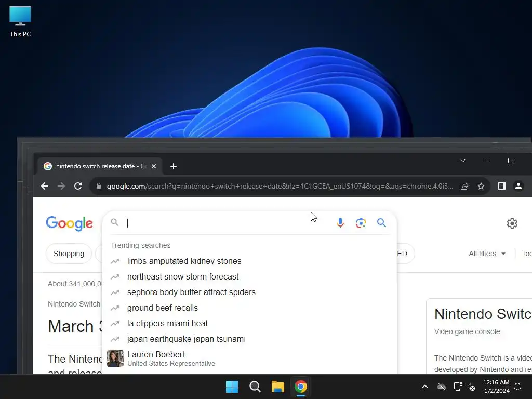The height and width of the screenshot is (399, 532).
Task: Go to Google homepage via logo
Action: point(69,223)
